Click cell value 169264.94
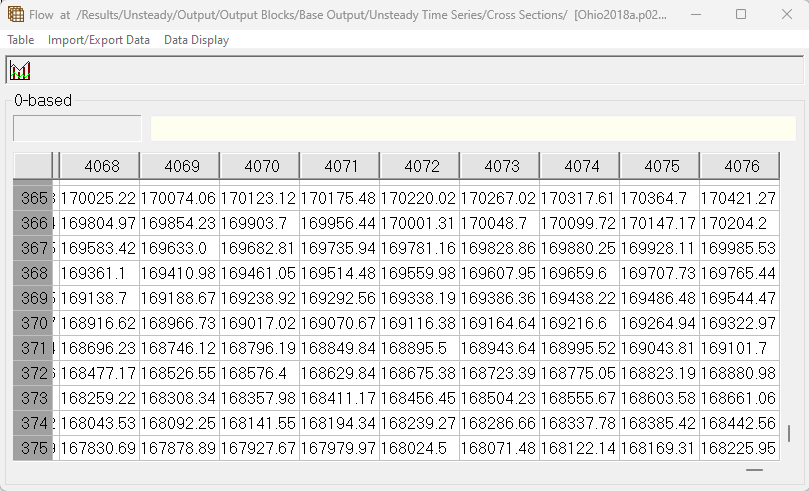Viewport: 809px width, 491px height. 658,323
